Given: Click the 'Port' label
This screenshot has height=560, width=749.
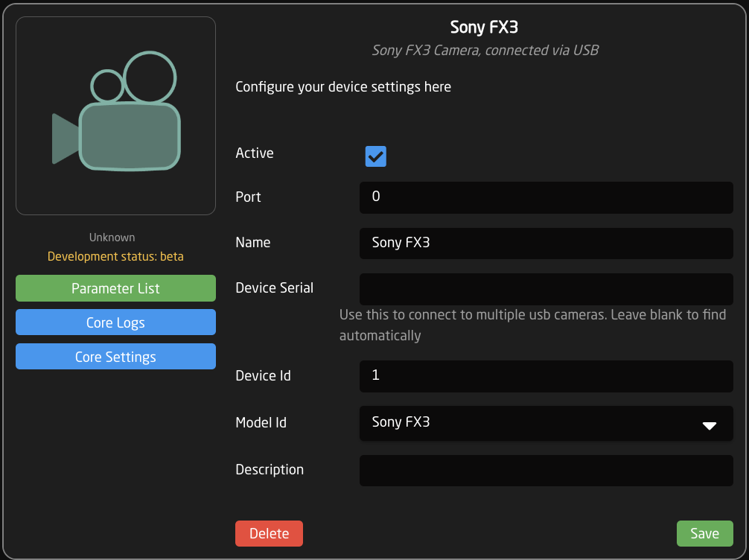Looking at the screenshot, I should [x=249, y=197].
